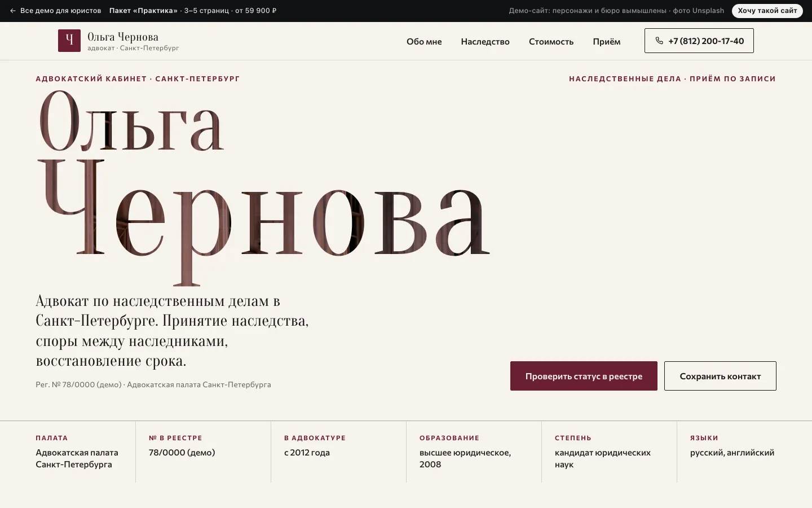812x508 pixels.
Task: Click 'Проверить статус в реестре' button
Action: click(584, 376)
